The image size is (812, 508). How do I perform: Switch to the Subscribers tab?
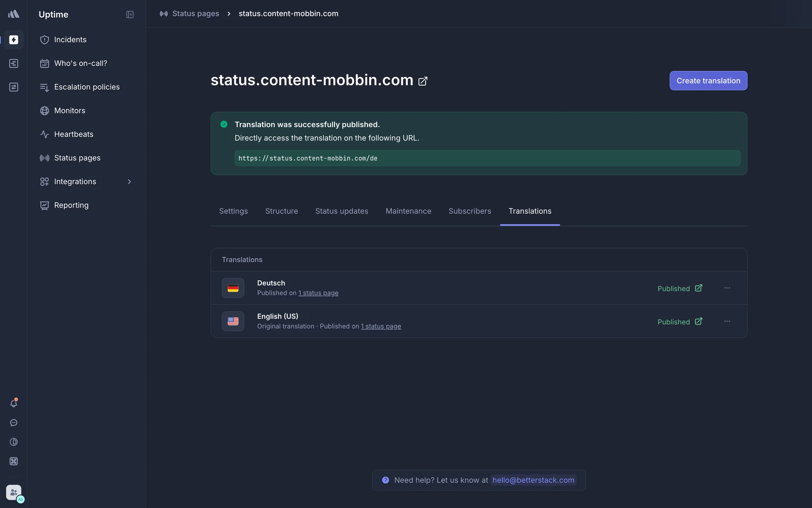pyautogui.click(x=469, y=211)
